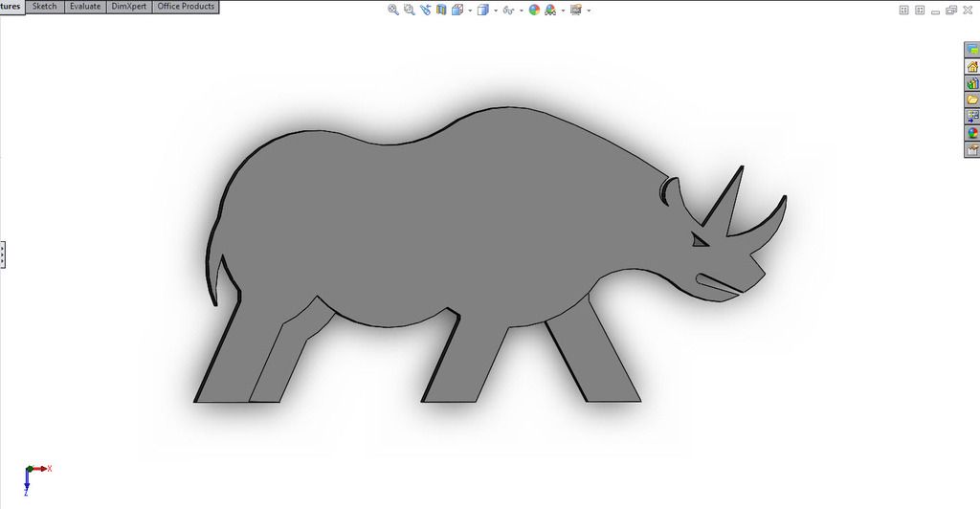This screenshot has height=509, width=980.
Task: Switch to the Office Products tab
Action: [x=186, y=7]
